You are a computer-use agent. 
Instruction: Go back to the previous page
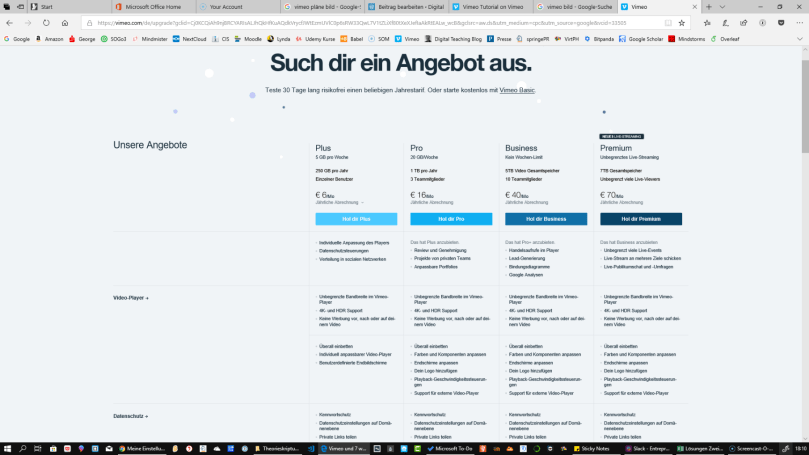click(9, 23)
